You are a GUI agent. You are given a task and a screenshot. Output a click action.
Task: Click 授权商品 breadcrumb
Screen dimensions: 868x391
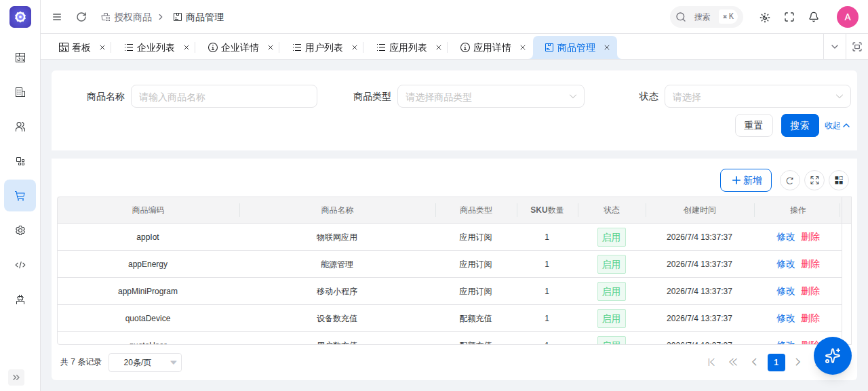click(x=126, y=17)
